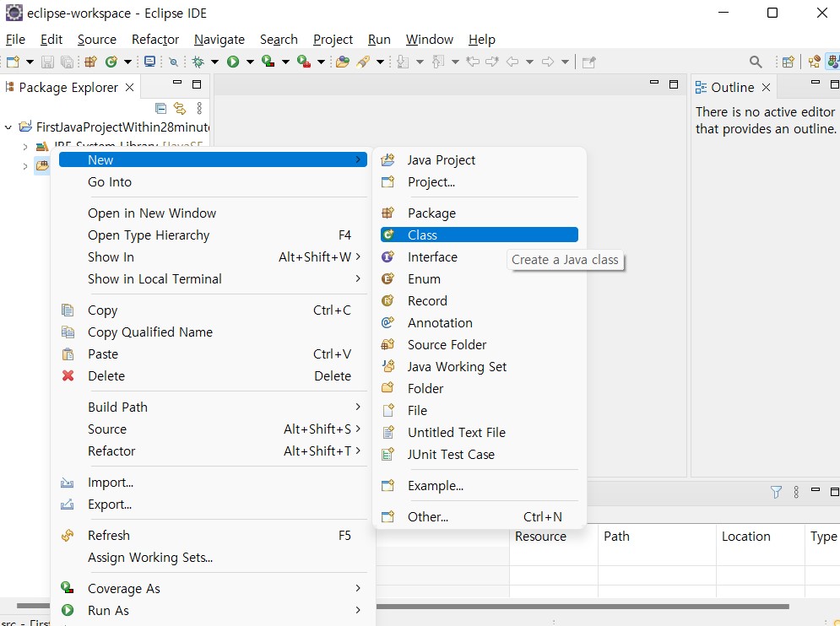Click the Save toolbar icon
Viewport: 840px width, 626px height.
(x=47, y=62)
